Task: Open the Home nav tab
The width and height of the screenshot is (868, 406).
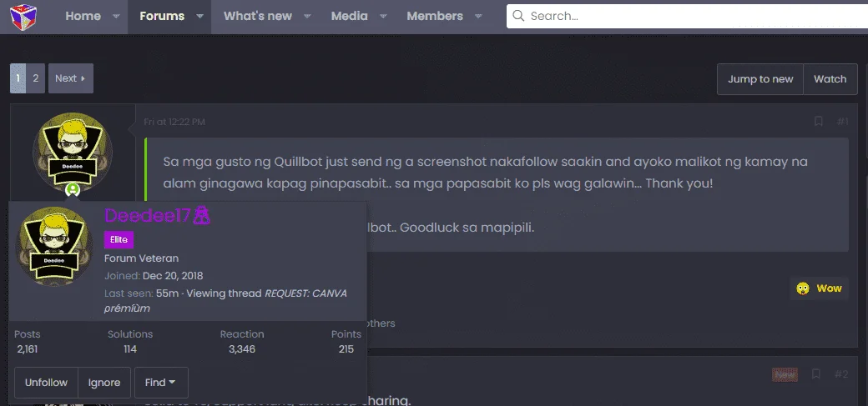Action: [x=83, y=16]
